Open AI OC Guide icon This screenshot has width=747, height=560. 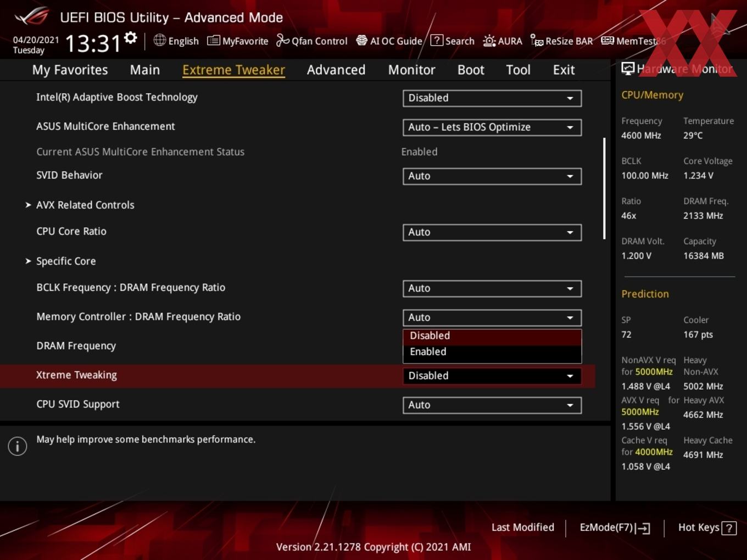(x=361, y=40)
